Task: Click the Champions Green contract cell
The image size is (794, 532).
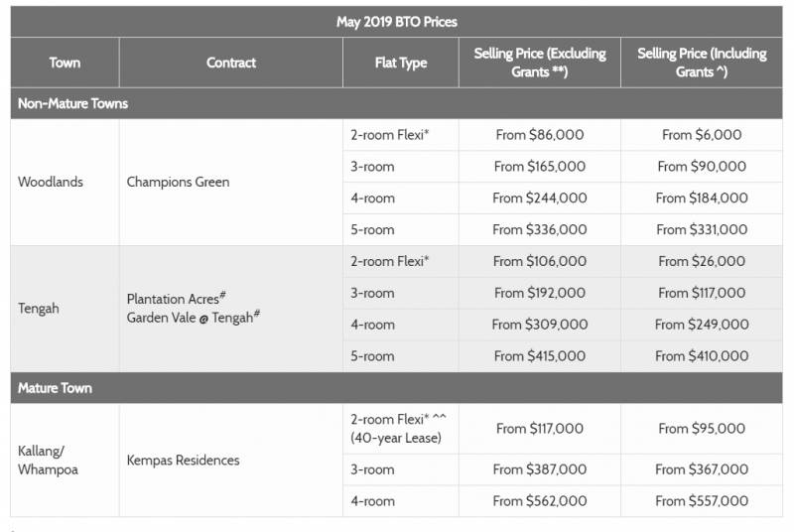Action: point(178,182)
